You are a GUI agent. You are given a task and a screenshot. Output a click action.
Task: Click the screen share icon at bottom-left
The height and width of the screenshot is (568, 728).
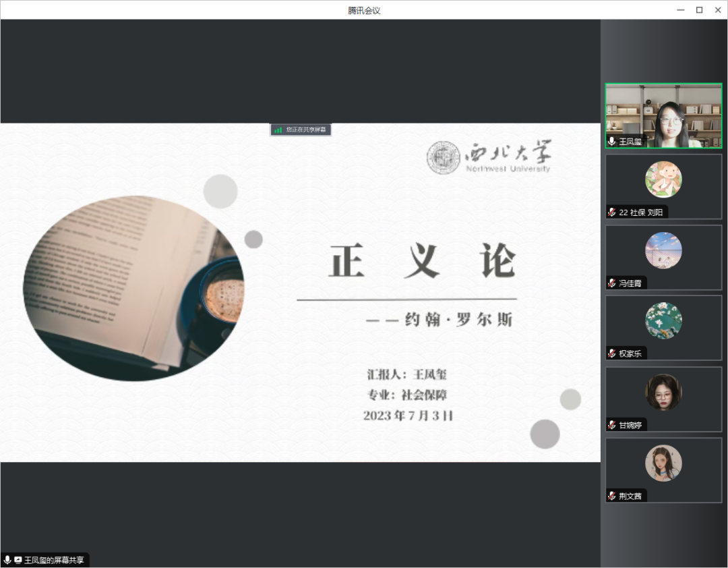pyautogui.click(x=18, y=560)
